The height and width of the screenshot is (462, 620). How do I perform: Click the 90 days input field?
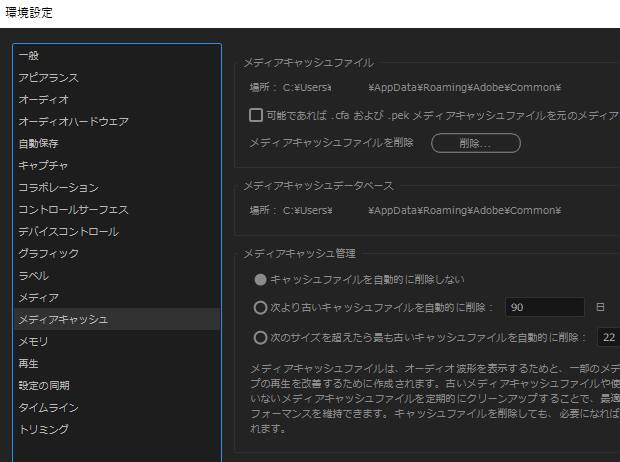[x=544, y=308]
